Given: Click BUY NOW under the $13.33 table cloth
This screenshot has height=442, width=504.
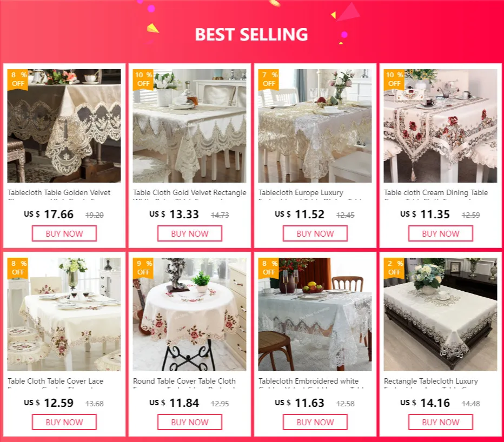Looking at the screenshot, I should tap(190, 233).
